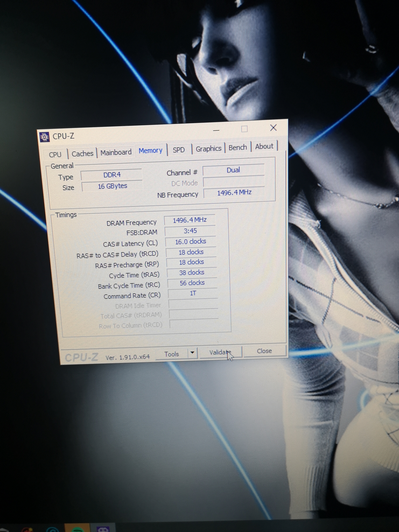Viewport: 399px width, 532px height.
Task: Minimize the CPU-Z window
Action: pyautogui.click(x=216, y=130)
